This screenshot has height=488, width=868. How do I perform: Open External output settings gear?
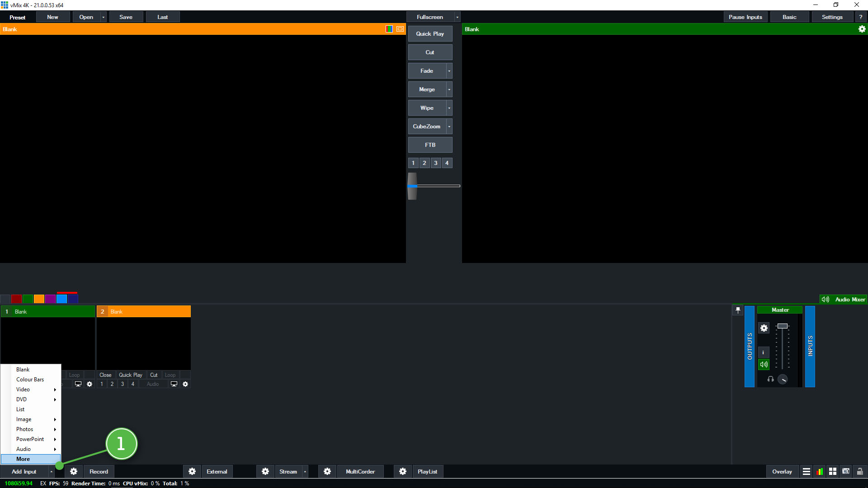point(192,471)
